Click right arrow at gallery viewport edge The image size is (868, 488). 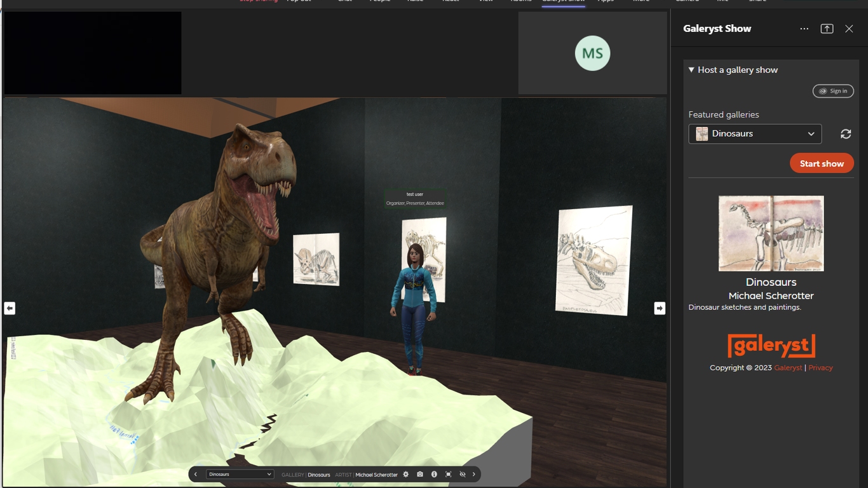(x=660, y=308)
